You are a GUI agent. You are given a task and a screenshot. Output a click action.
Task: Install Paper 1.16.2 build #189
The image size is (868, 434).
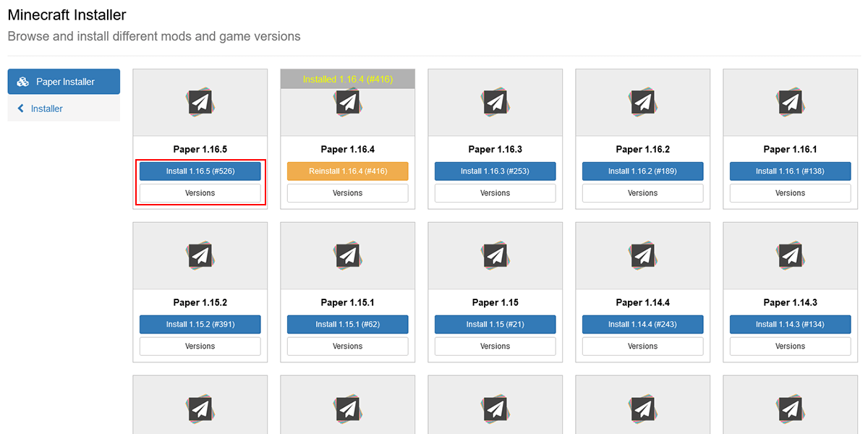(643, 171)
